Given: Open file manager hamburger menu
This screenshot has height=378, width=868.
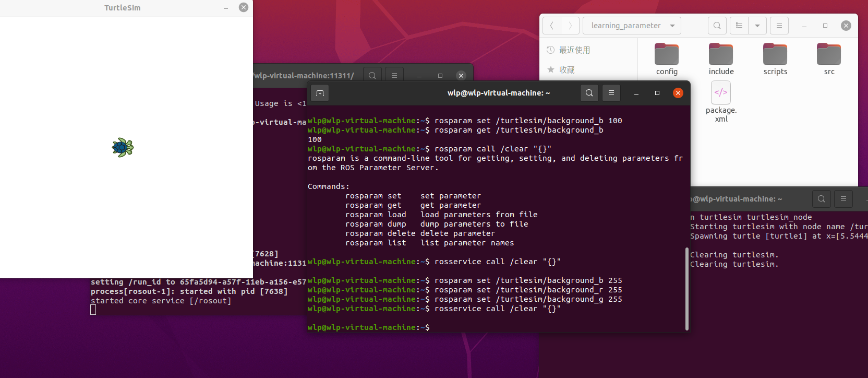Looking at the screenshot, I should click(x=779, y=26).
